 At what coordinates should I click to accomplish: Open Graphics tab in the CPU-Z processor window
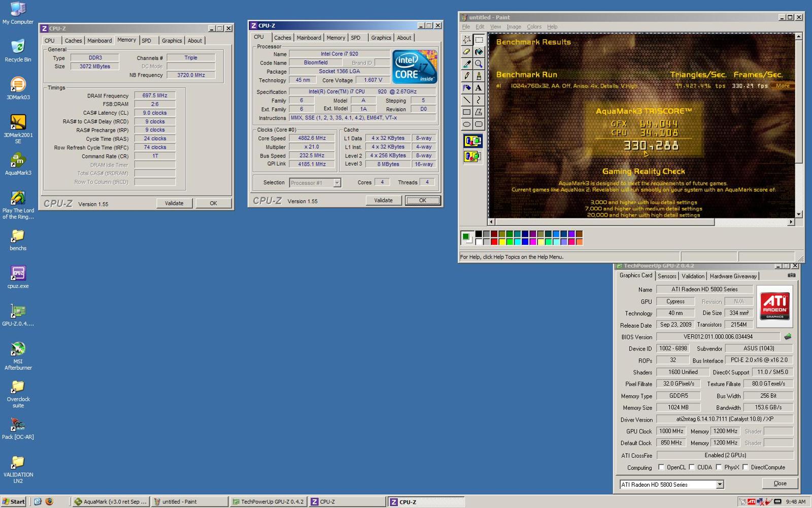tap(381, 38)
